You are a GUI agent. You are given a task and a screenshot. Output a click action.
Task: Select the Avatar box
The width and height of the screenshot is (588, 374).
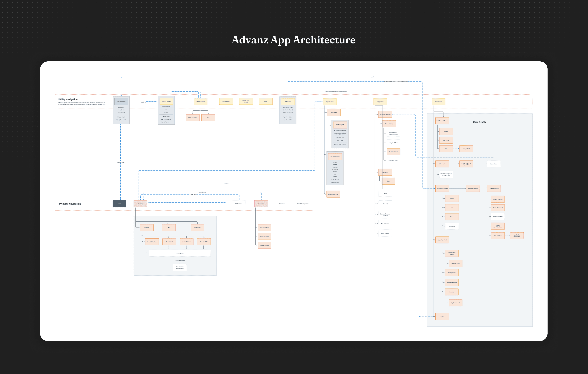(446, 132)
